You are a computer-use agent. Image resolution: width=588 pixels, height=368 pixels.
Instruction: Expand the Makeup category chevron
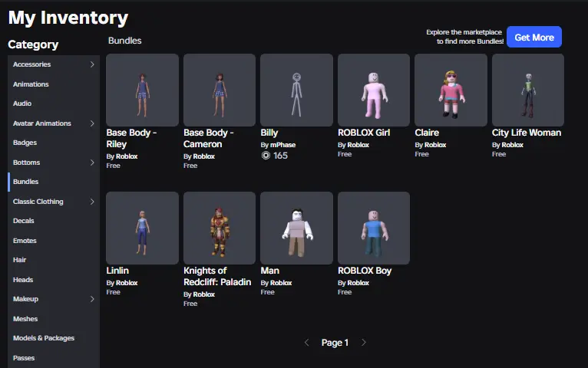[x=92, y=299]
